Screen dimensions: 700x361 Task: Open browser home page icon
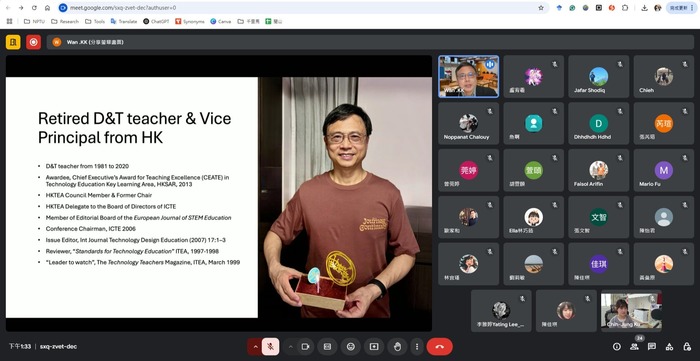click(47, 8)
